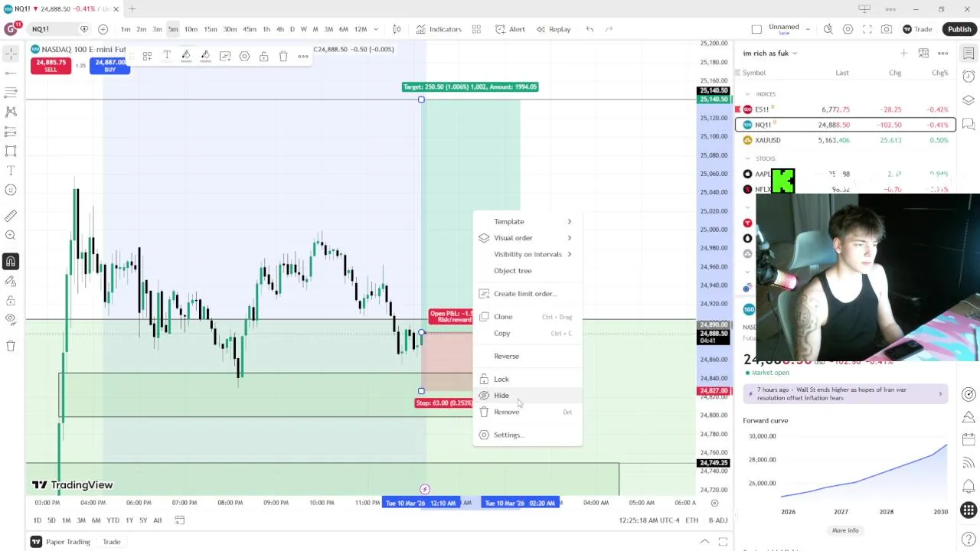Toggle the magnet mode tool
980x551 pixels.
(11, 262)
